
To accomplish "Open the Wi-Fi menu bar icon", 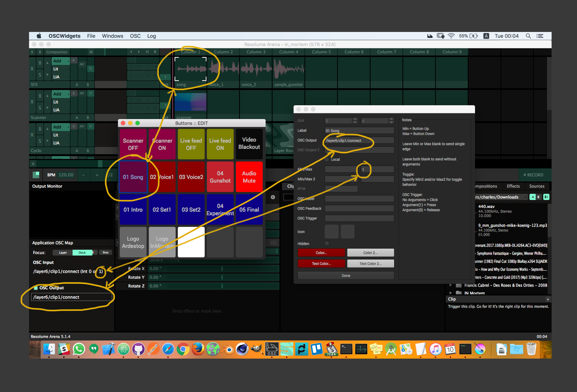I will click(451, 36).
